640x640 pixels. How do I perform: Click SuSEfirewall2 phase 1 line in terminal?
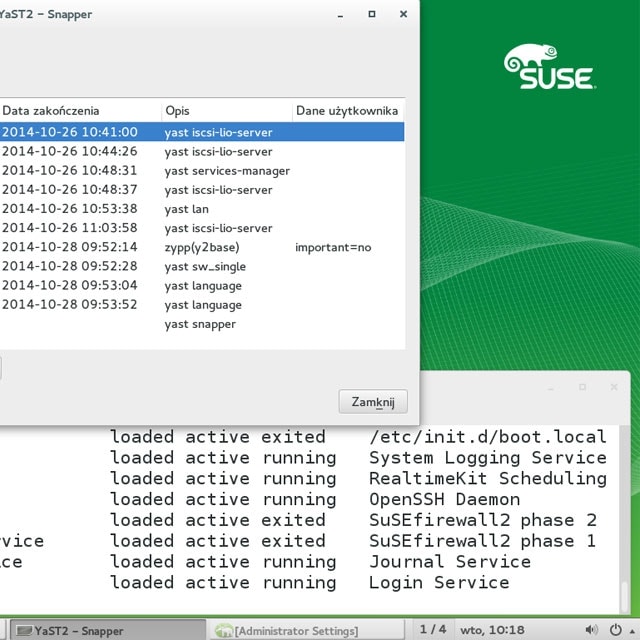483,541
